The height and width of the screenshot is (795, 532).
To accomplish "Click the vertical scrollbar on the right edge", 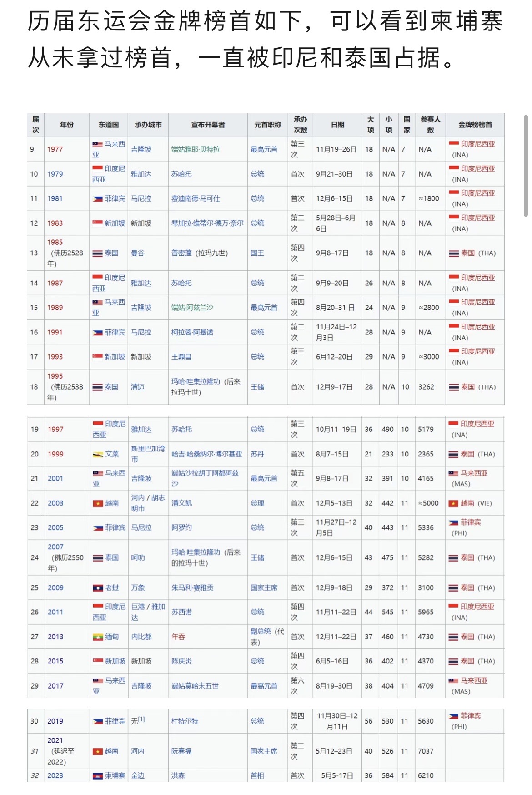I will click(x=526, y=159).
